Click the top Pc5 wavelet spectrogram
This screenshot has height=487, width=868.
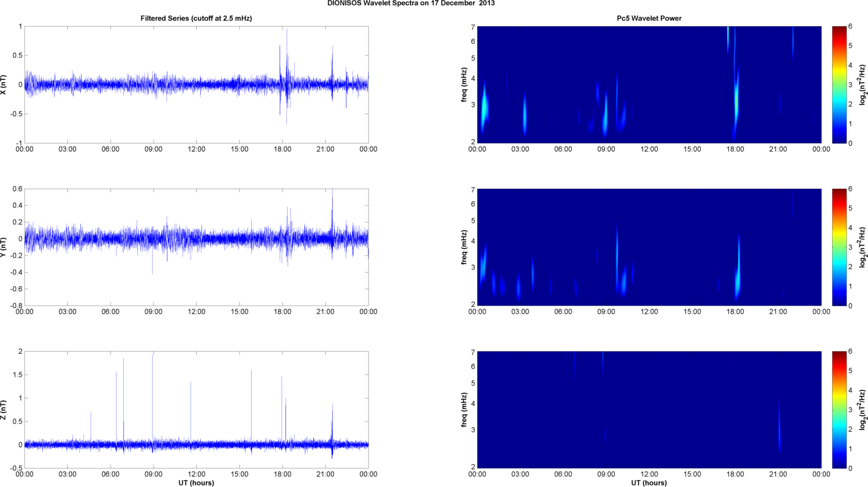click(649, 84)
